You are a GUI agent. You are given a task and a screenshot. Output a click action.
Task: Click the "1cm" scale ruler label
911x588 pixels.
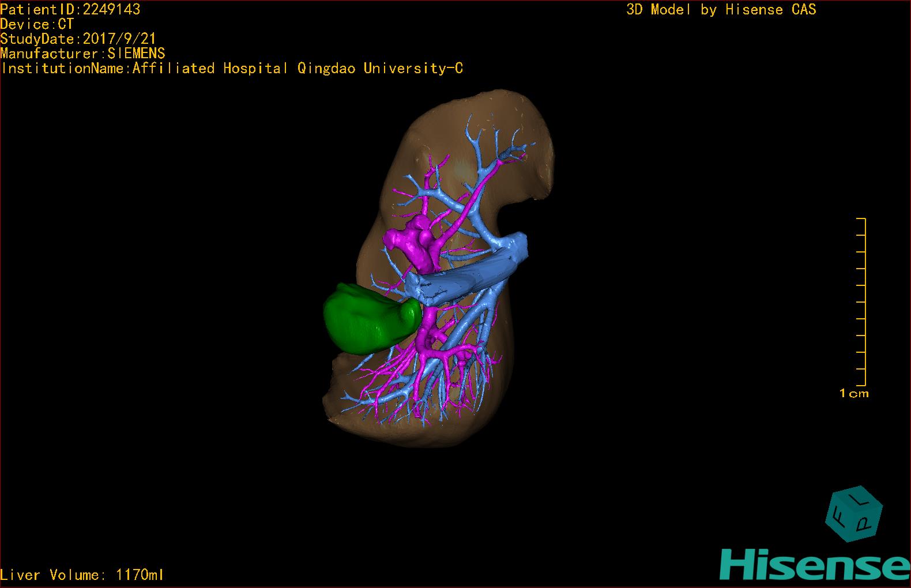[x=854, y=394]
